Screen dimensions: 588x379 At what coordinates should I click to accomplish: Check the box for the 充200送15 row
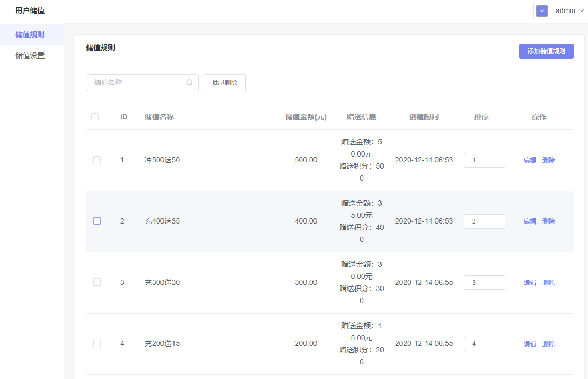[x=97, y=343]
